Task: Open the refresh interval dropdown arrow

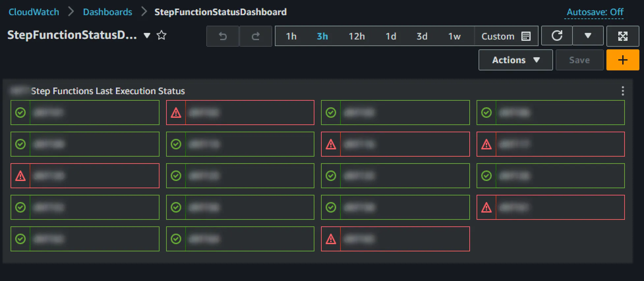Action: click(x=588, y=36)
